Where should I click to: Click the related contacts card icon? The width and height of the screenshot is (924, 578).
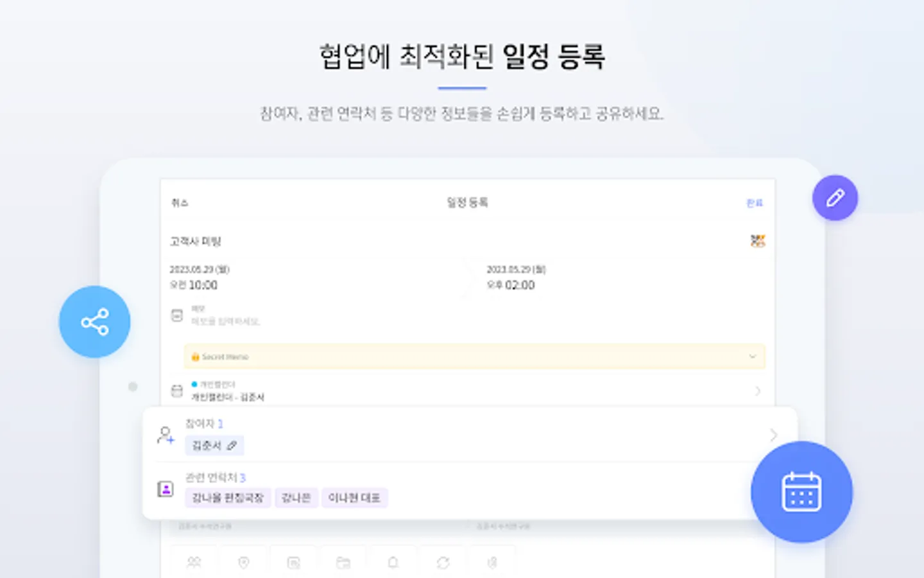click(x=166, y=489)
